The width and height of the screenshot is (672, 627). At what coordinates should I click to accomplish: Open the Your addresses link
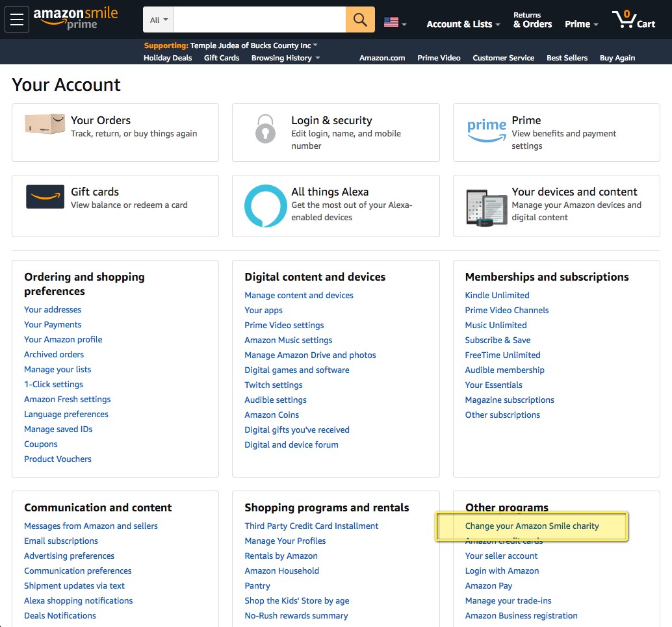click(53, 309)
